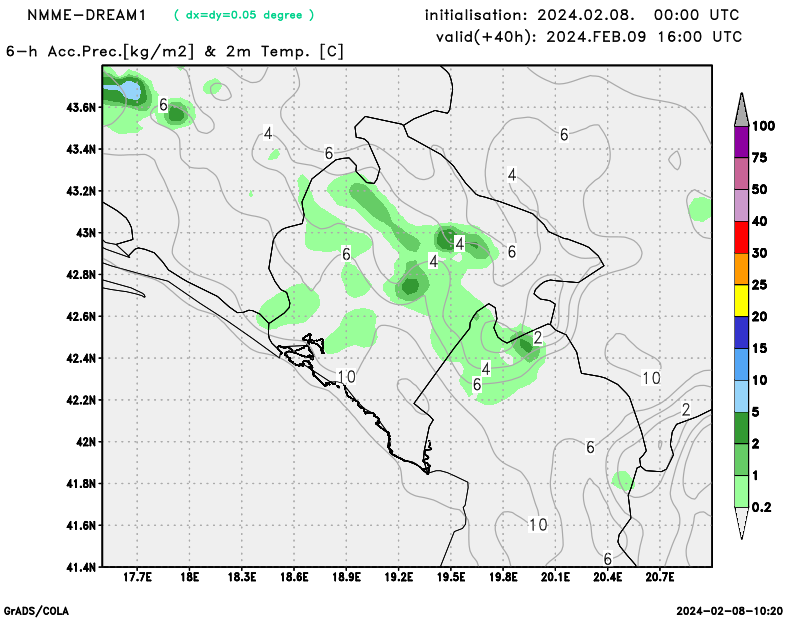Click the 20.7E longitude axis label
The image size is (800, 618).
(x=660, y=577)
